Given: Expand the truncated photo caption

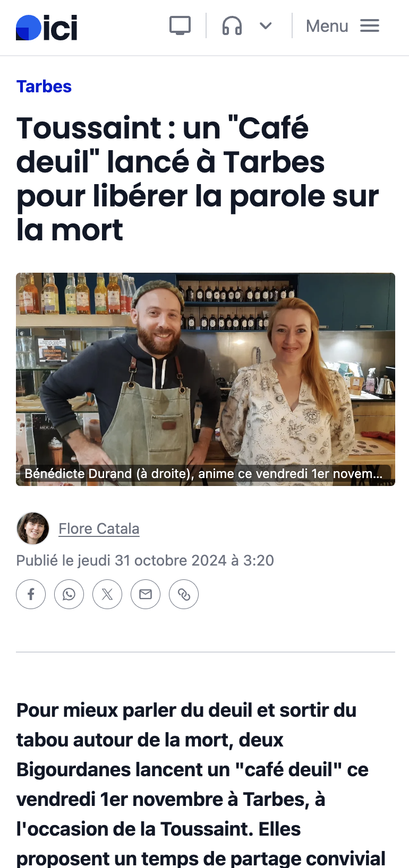Looking at the screenshot, I should point(203,473).
